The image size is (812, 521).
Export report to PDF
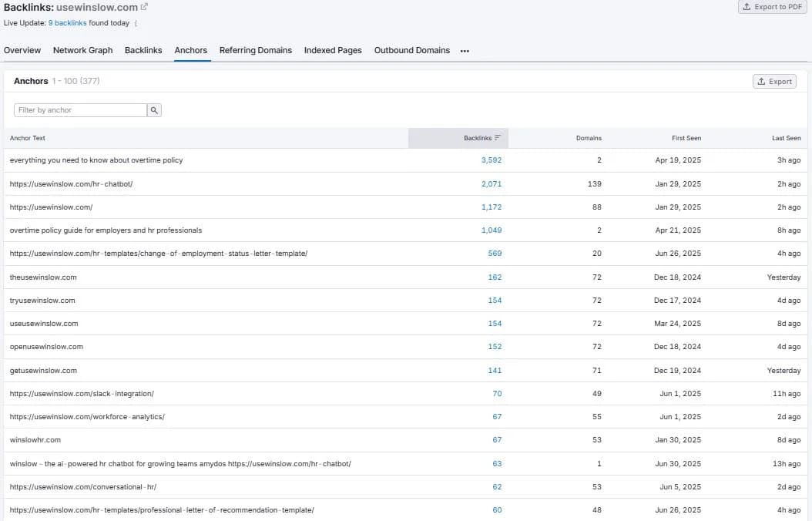(772, 7)
